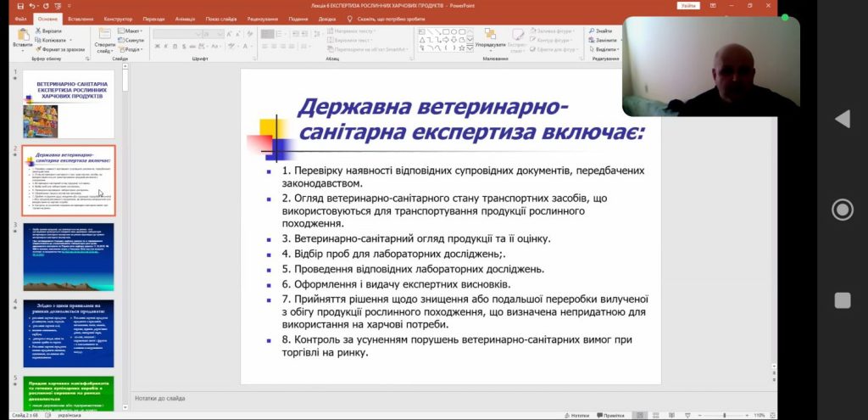The height and width of the screenshot is (420, 868).
Task: Click the Paste (Вставити) clipboard icon
Action: pyautogui.click(x=23, y=37)
